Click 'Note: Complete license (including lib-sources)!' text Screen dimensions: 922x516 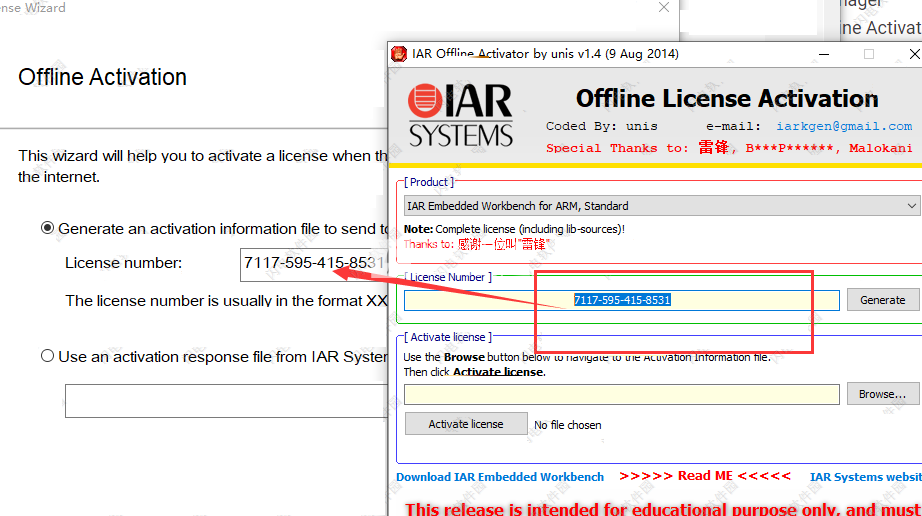point(515,229)
